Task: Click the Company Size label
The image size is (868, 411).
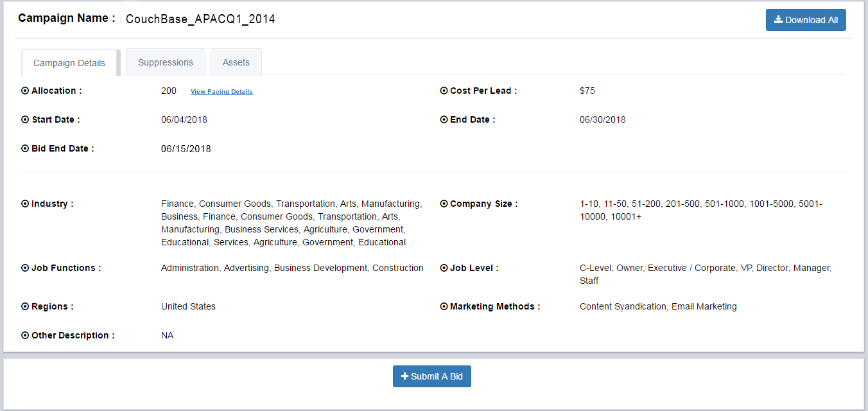Action: [484, 204]
